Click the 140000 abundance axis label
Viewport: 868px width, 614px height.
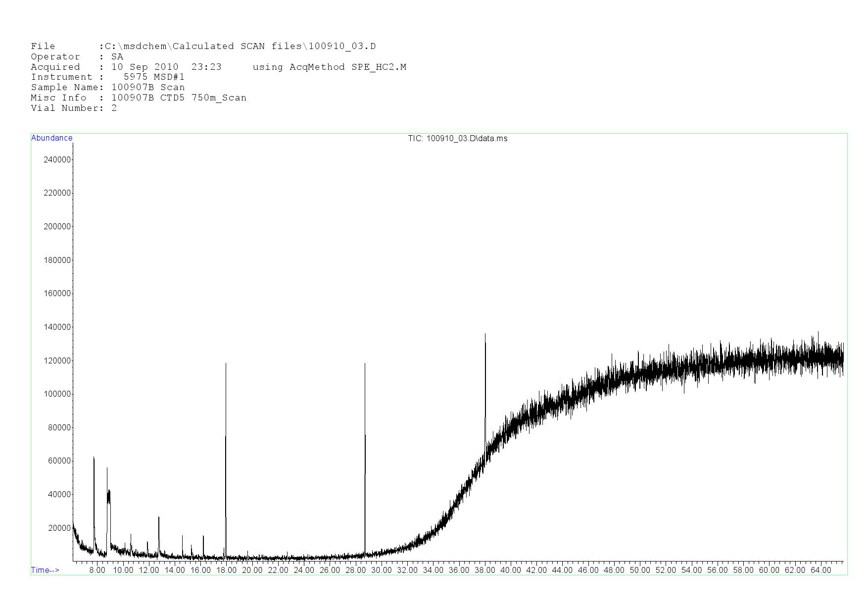(x=57, y=327)
